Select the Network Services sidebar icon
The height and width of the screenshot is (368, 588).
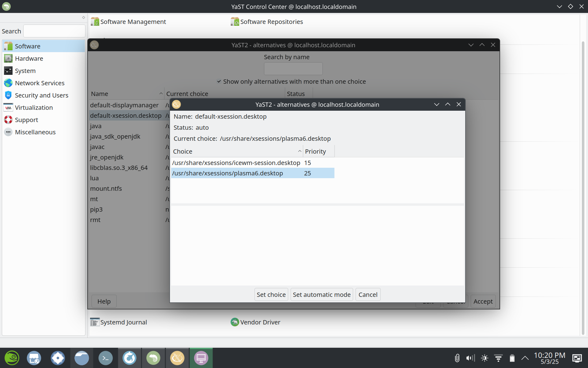click(x=8, y=83)
